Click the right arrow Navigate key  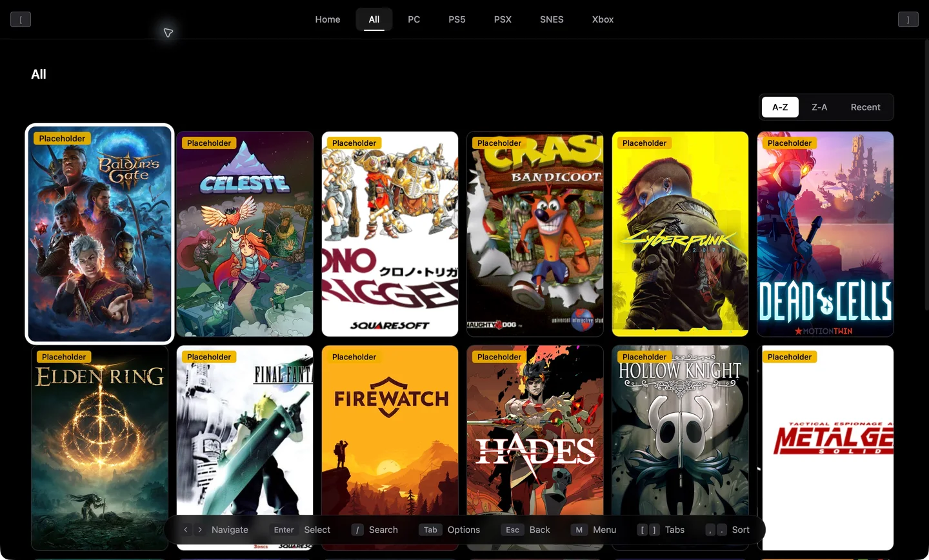tap(200, 530)
